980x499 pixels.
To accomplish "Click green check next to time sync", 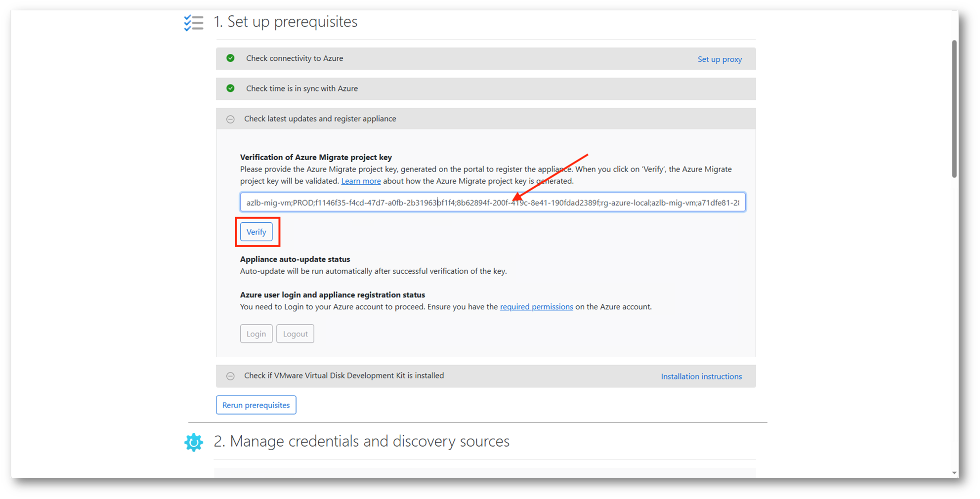I will tap(230, 88).
